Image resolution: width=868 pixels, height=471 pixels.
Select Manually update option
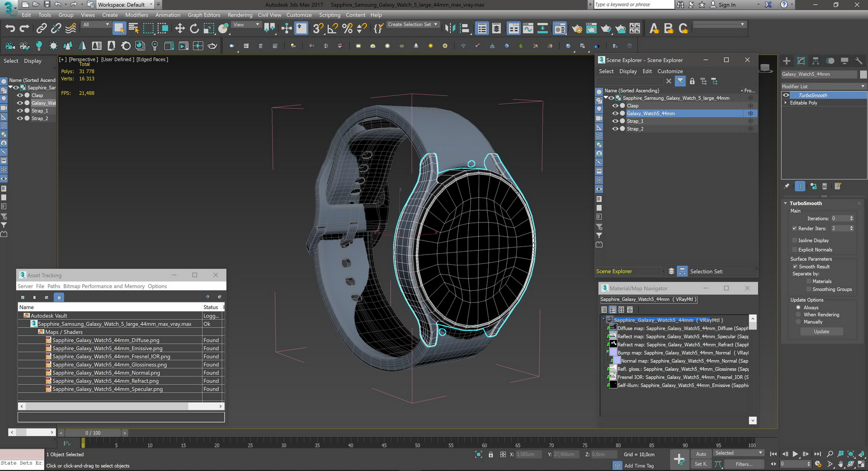pos(798,322)
